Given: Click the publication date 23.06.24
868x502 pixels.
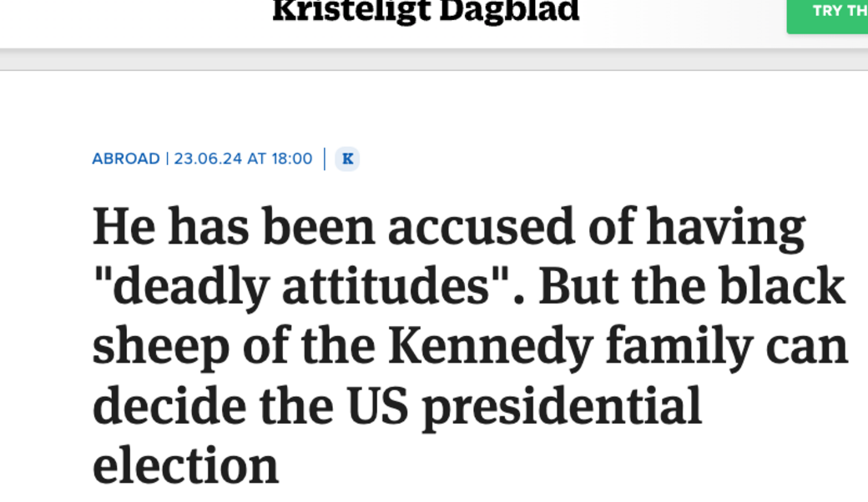Looking at the screenshot, I should [208, 158].
